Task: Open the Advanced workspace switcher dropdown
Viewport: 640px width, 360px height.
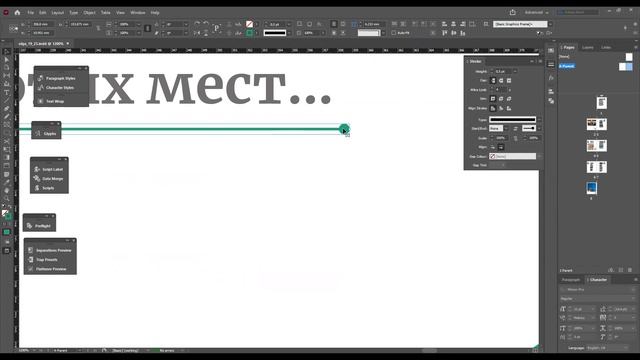Action: 537,13
